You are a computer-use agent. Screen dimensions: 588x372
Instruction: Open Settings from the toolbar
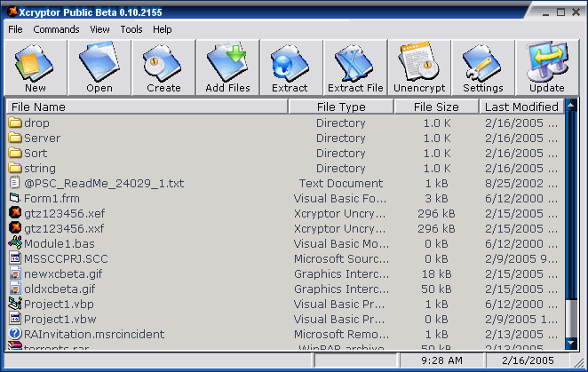coord(483,67)
